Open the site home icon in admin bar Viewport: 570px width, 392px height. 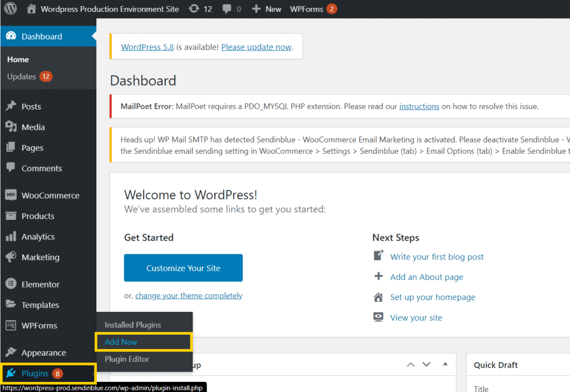pos(31,9)
